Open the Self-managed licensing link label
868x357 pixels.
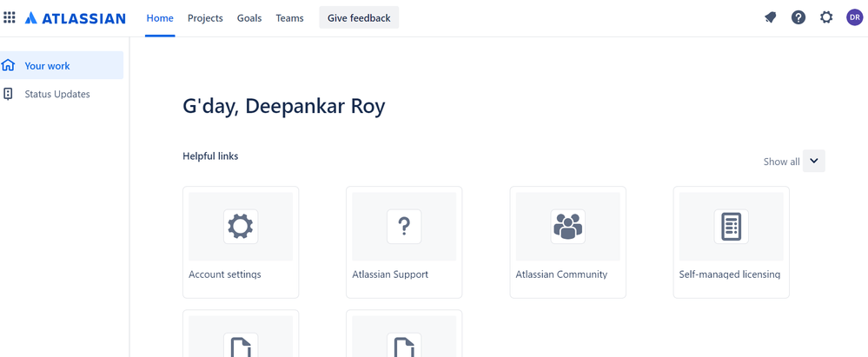[x=730, y=274]
